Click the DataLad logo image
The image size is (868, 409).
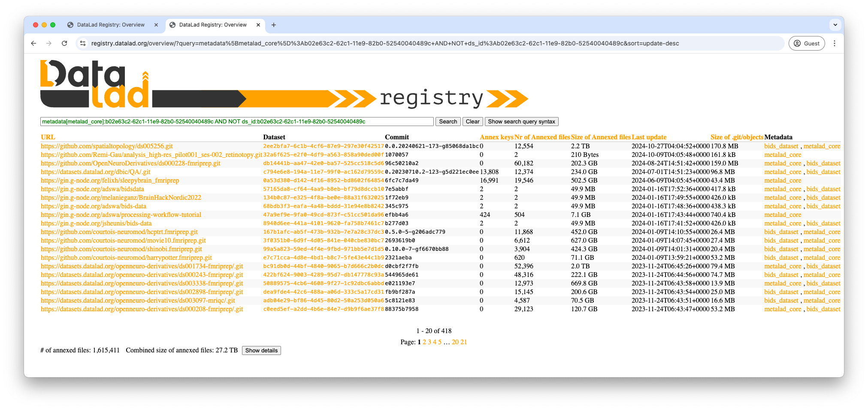(284, 84)
